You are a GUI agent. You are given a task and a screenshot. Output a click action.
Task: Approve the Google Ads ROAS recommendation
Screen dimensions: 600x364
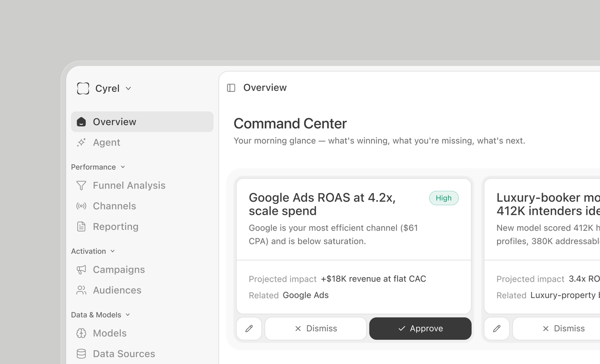(420, 329)
